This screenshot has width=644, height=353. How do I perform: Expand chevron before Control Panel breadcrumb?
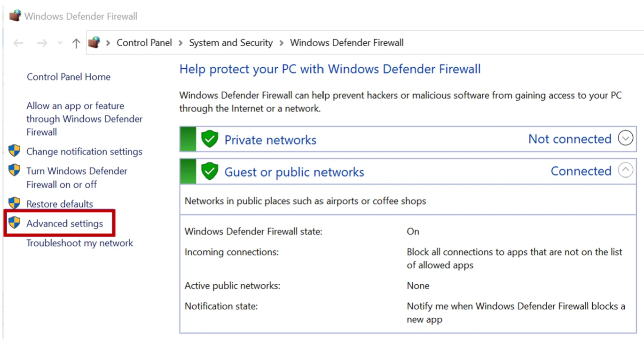tap(108, 43)
